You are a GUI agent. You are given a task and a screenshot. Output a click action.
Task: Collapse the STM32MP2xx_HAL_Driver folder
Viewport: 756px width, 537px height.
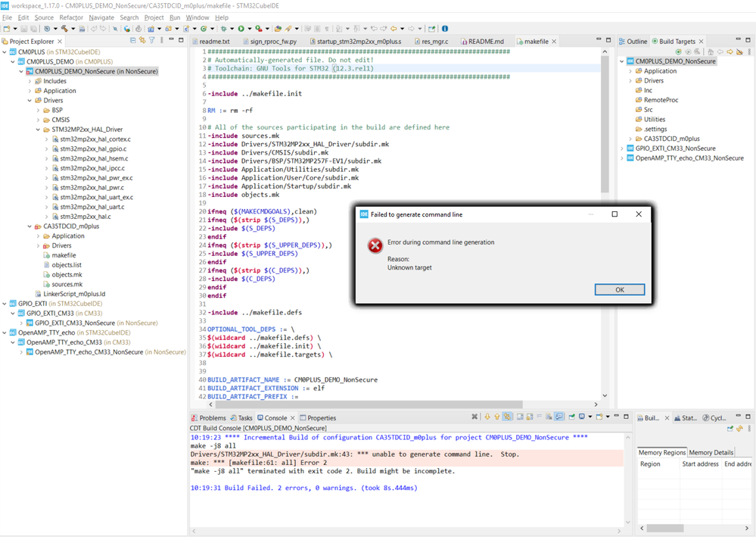coord(38,130)
